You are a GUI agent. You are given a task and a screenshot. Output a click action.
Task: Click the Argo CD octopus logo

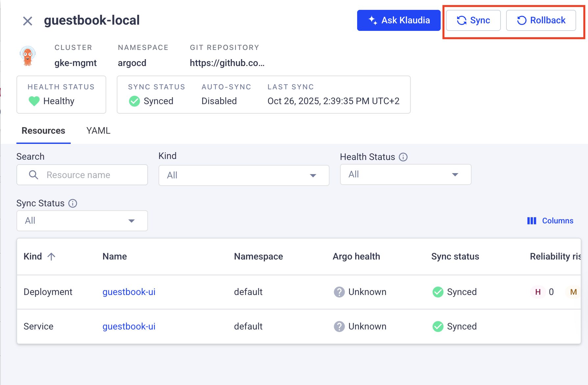(x=28, y=56)
